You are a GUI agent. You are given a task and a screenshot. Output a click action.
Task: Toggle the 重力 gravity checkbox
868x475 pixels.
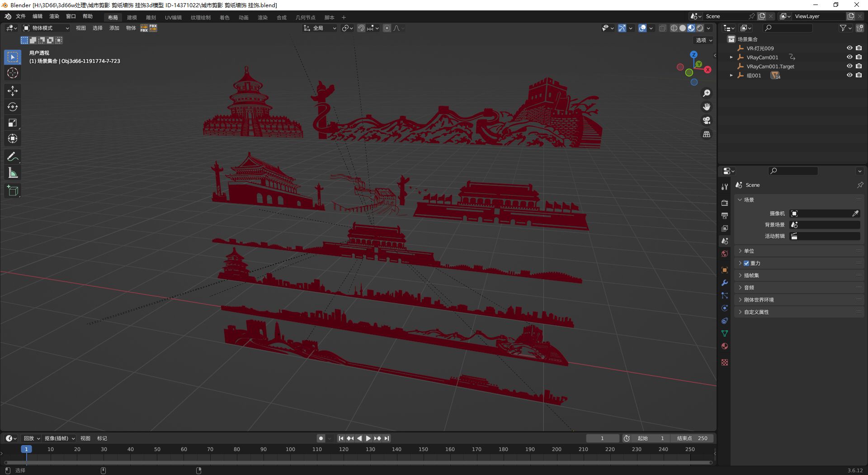746,263
